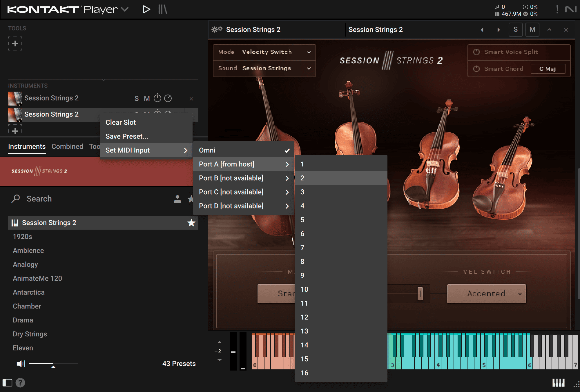The image size is (580, 392).
Task: Shift keyboard octave up
Action: click(220, 342)
